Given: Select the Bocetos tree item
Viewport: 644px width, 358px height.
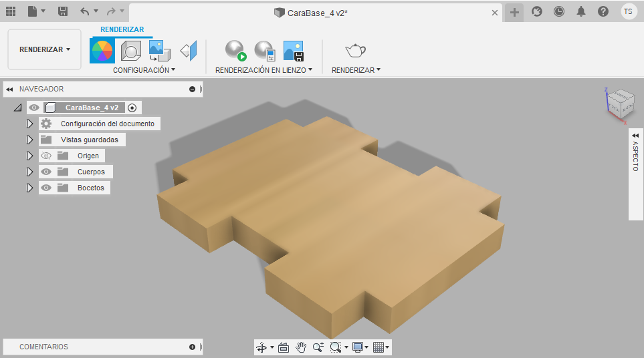Looking at the screenshot, I should (91, 188).
